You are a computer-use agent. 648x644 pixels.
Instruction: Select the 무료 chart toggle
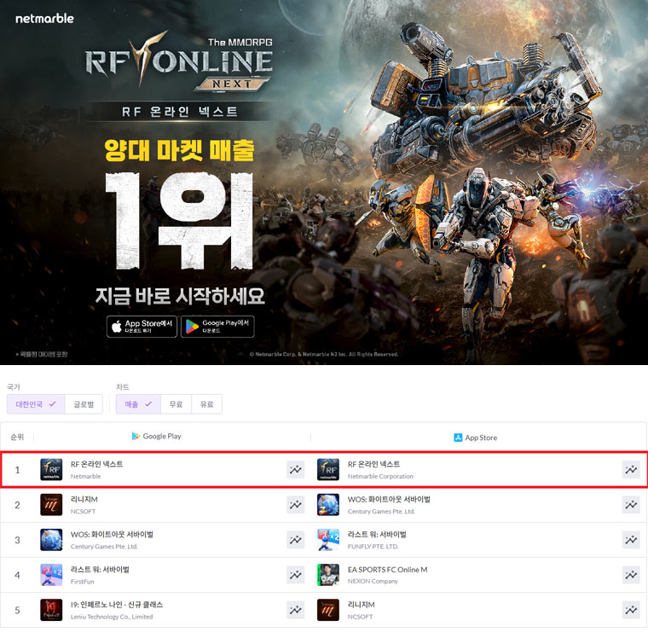pyautogui.click(x=176, y=404)
